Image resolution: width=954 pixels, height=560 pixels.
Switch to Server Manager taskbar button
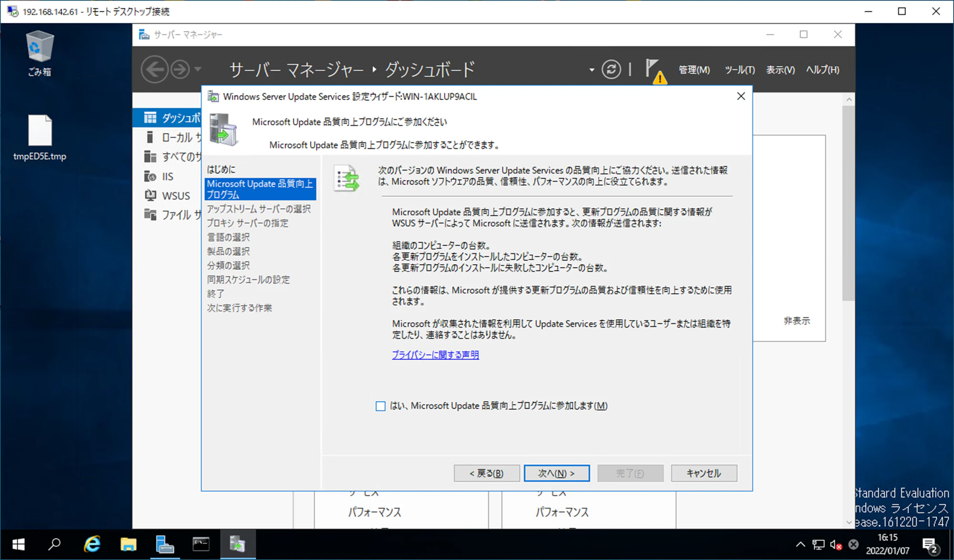tap(165, 544)
